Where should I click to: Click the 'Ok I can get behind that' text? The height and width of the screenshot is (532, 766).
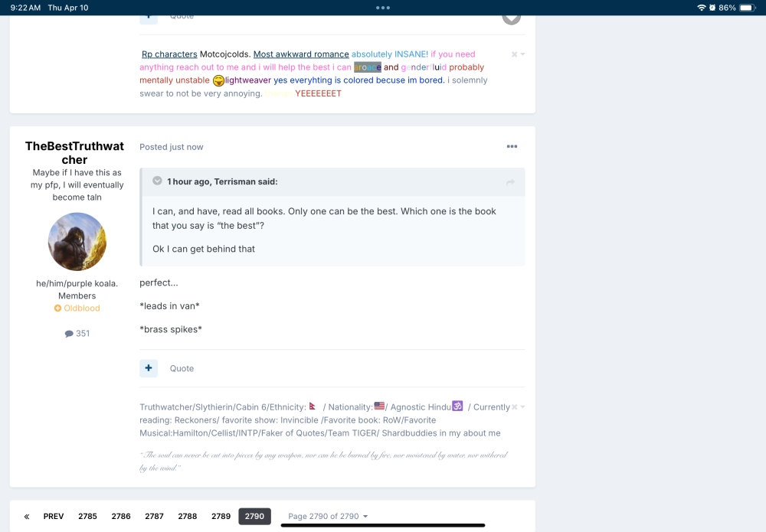[204, 249]
